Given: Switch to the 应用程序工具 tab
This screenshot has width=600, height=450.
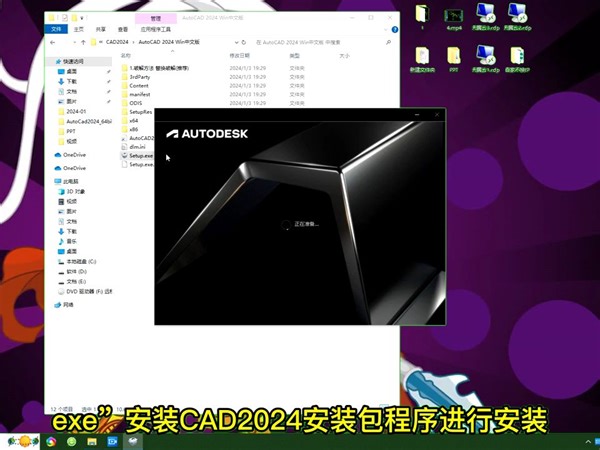Looking at the screenshot, I should pyautogui.click(x=156, y=29).
